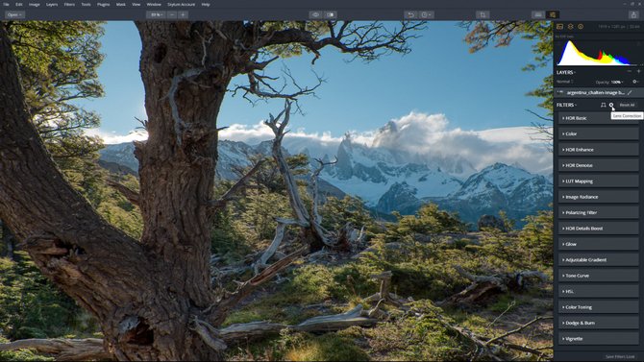Image resolution: width=644 pixels, height=362 pixels.
Task: Select the crop tool in toolbar
Action: click(483, 14)
